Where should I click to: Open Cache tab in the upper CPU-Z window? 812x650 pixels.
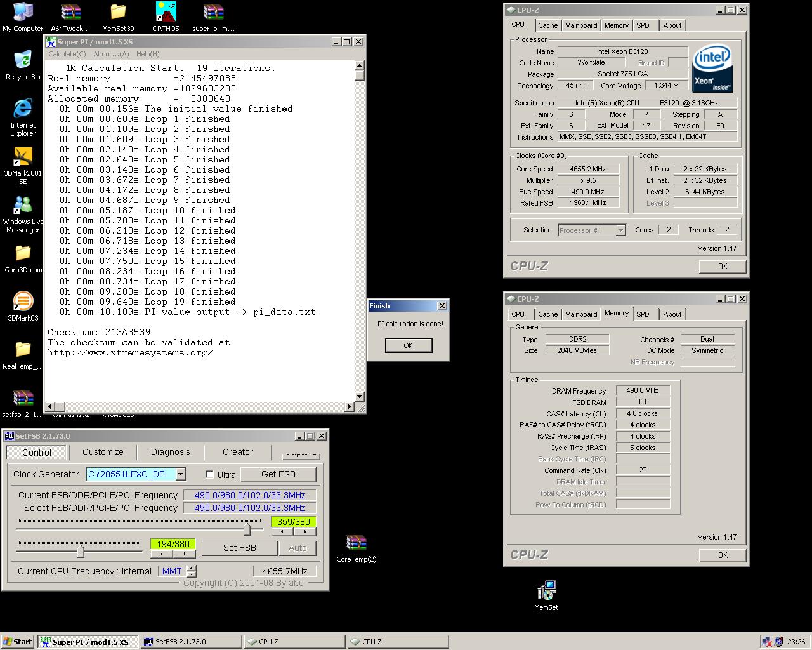[548, 25]
